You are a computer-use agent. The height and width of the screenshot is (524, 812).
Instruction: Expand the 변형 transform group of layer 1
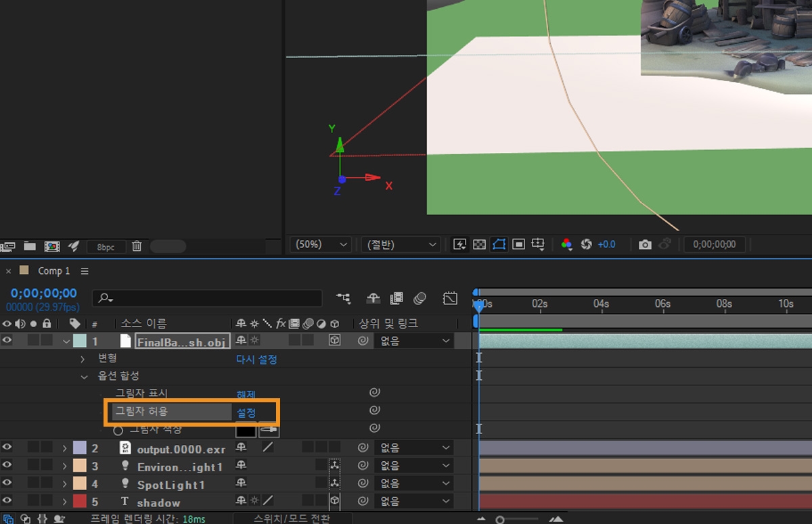[82, 358]
